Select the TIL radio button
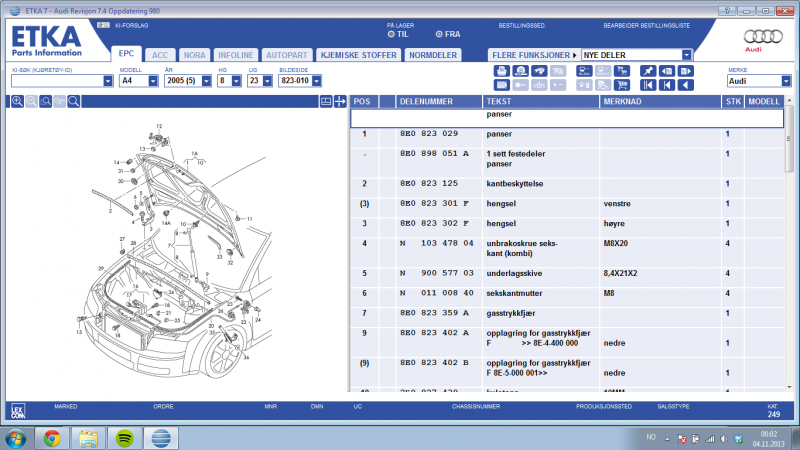Image resolution: width=800 pixels, height=450 pixels. (x=391, y=34)
